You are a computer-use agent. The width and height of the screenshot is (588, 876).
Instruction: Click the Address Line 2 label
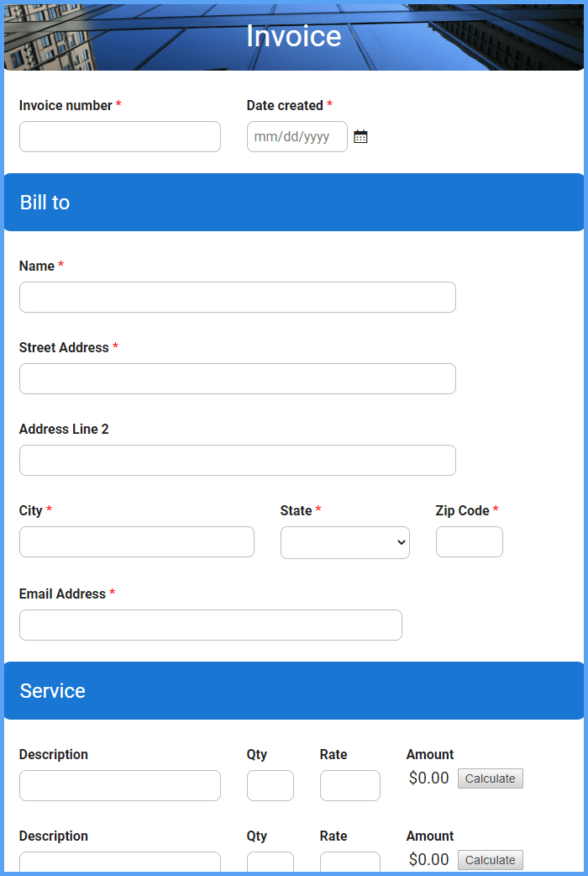tap(64, 429)
